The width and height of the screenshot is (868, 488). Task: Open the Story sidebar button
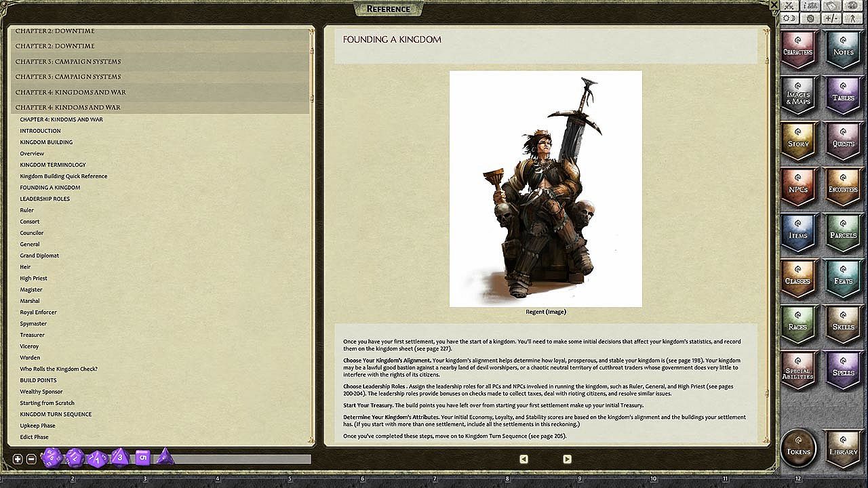pos(798,141)
